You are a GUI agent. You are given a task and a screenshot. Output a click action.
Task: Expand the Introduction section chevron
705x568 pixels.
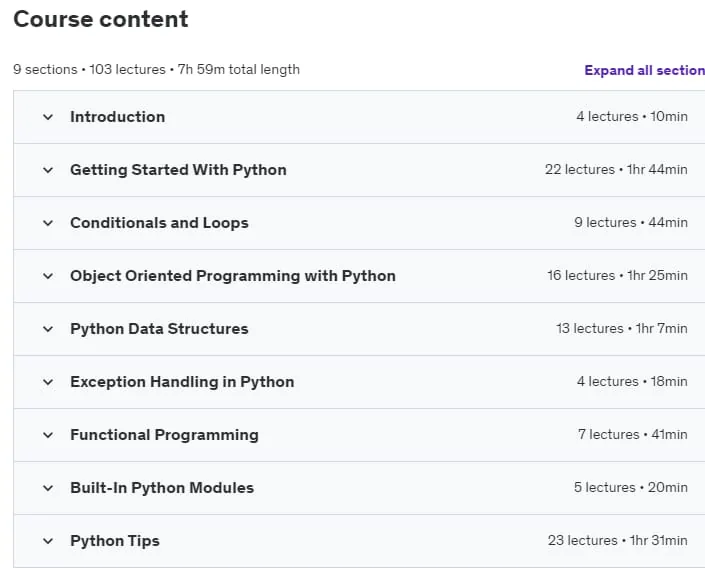48,117
